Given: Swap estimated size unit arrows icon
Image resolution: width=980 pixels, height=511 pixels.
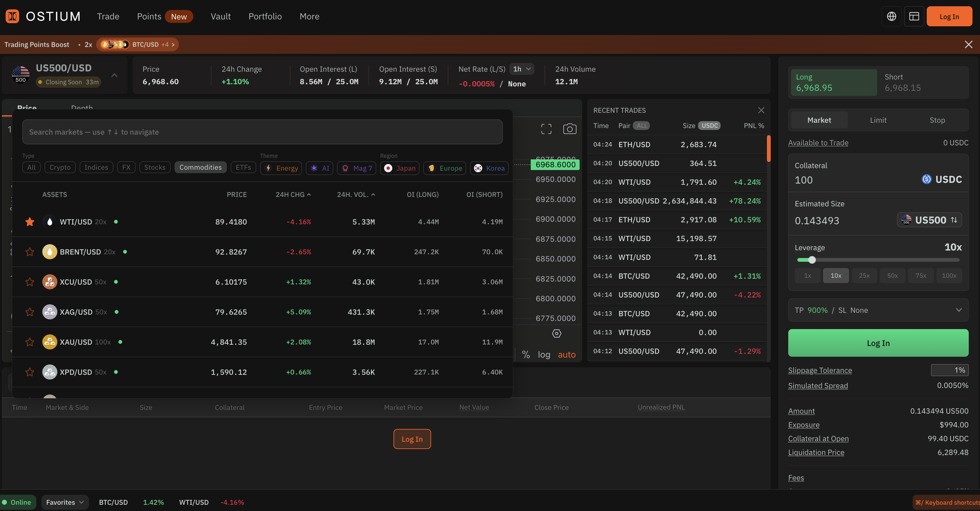Looking at the screenshot, I should pos(954,220).
